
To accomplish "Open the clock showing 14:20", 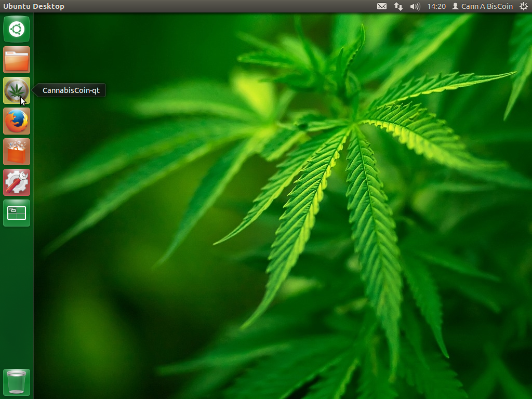I will pos(436,6).
